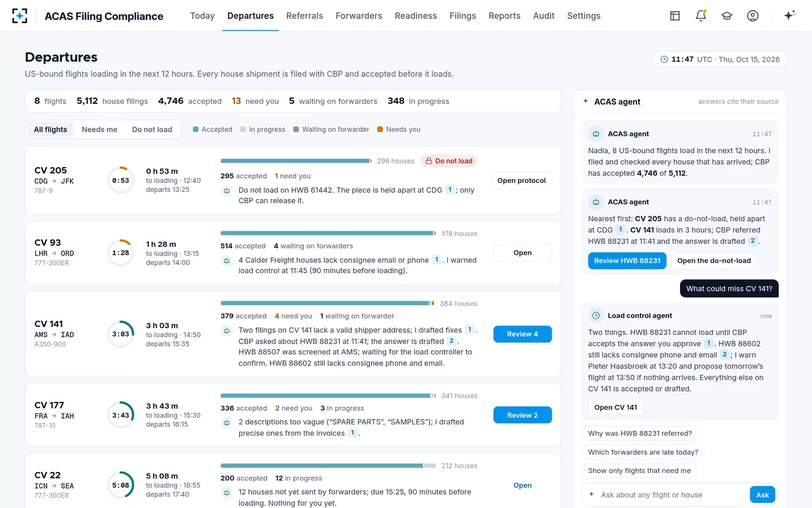This screenshot has width=812, height=508.
Task: Click the CV 177 countdown ring 3:43
Action: click(121, 415)
